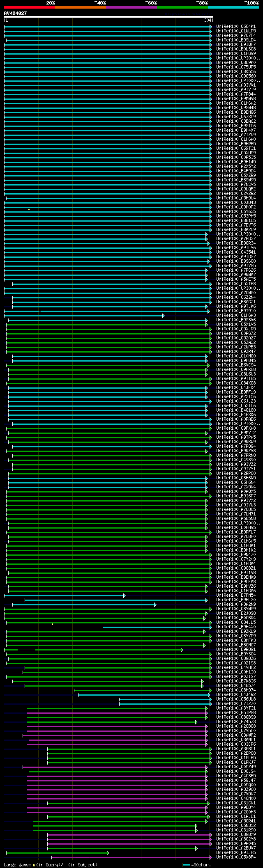Screen dimensions: 263x868
Task: Select the query name AV424027
Action: 15,13
